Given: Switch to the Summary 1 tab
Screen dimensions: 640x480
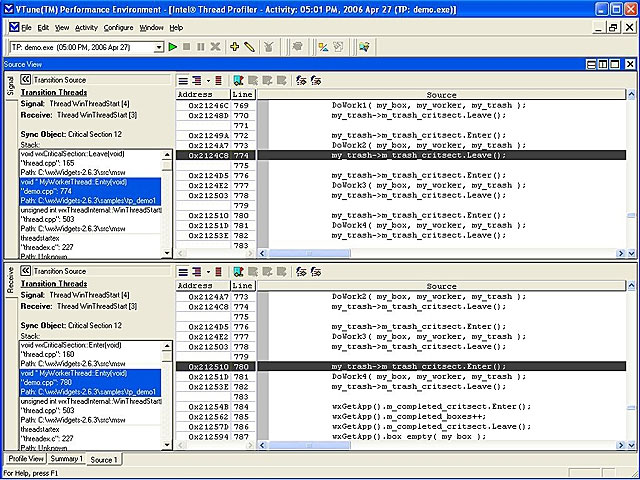Looking at the screenshot, I should point(68,459).
